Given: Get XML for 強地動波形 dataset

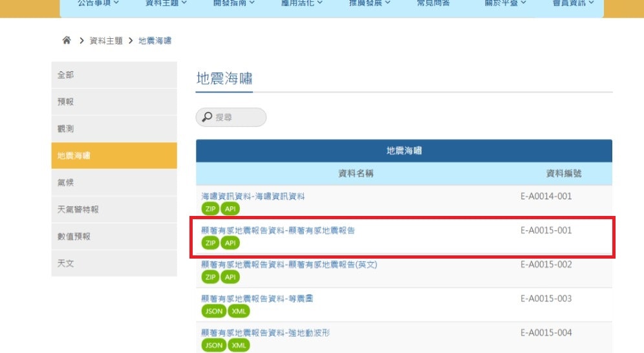Looking at the screenshot, I should [x=239, y=345].
